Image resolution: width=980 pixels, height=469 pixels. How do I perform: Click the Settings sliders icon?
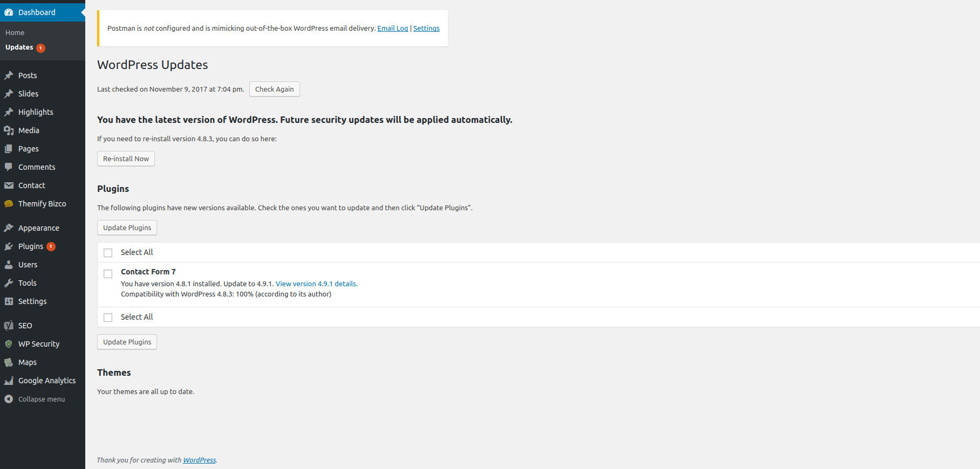click(9, 301)
